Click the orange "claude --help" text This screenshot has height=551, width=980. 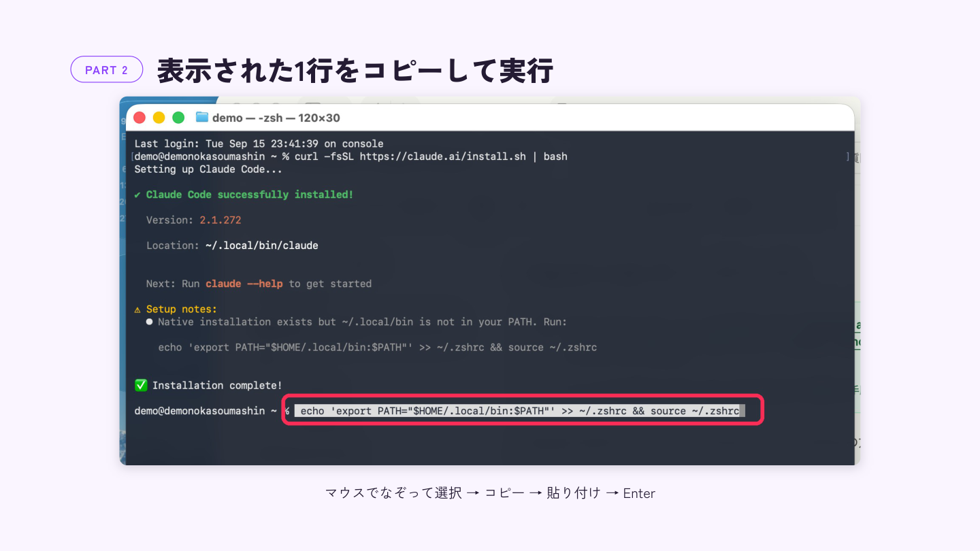click(244, 284)
